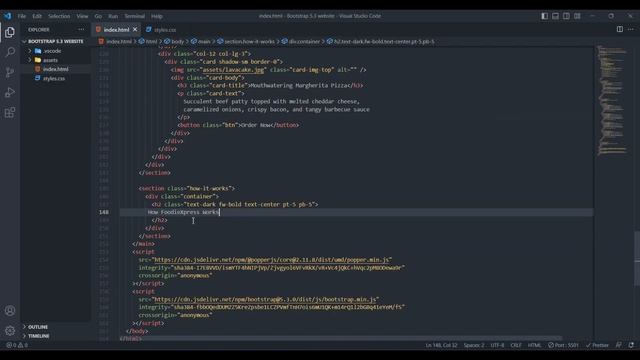The image size is (640, 360).
Task: Open the popper.min.js CDN link
Action: click(272, 260)
